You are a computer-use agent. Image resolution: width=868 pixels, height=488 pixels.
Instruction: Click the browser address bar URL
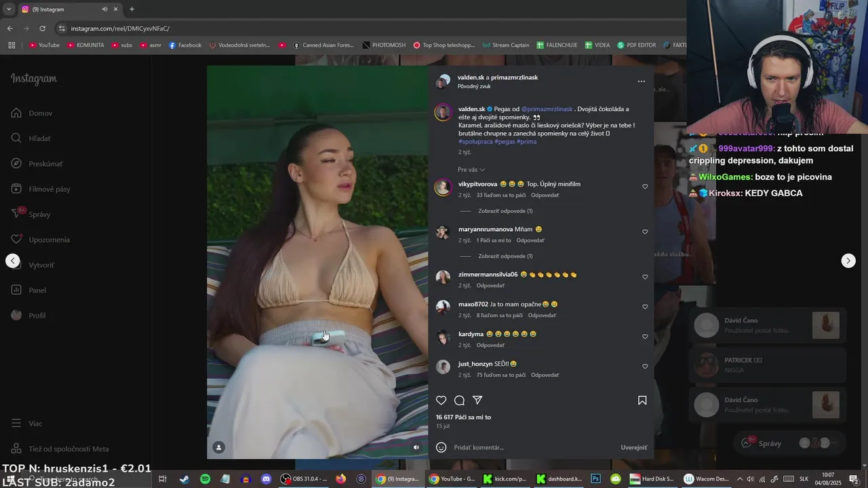coord(120,28)
